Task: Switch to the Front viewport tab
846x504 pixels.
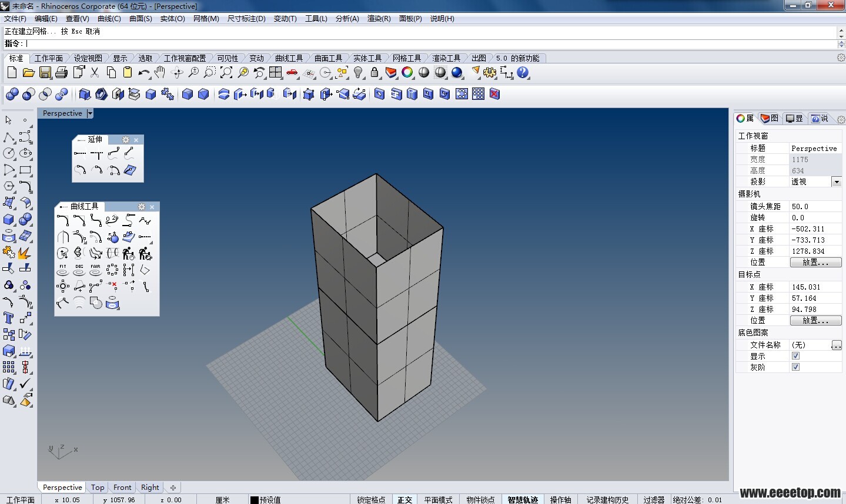Action: point(122,488)
